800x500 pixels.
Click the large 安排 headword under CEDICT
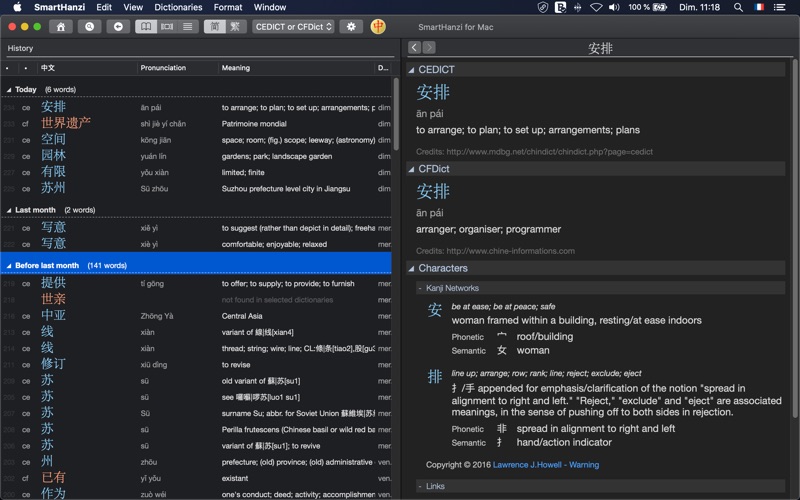click(433, 92)
